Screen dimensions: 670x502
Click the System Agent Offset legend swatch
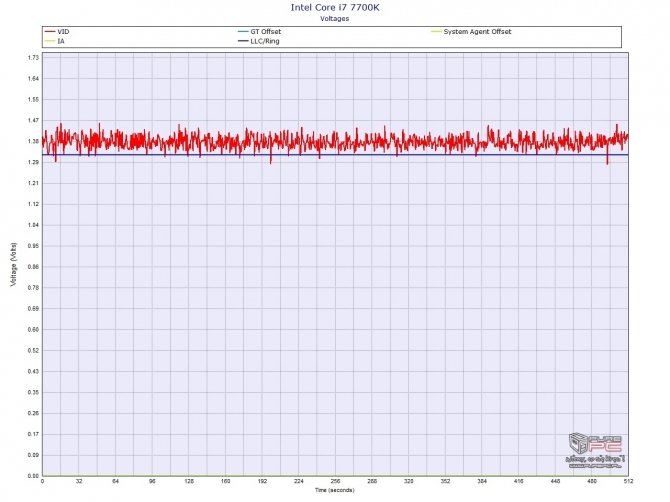pos(434,32)
